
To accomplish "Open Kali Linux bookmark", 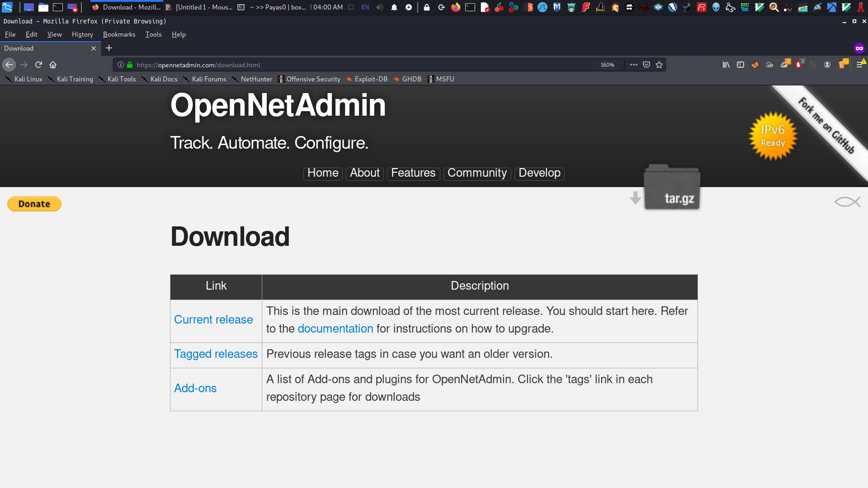I will 24,79.
